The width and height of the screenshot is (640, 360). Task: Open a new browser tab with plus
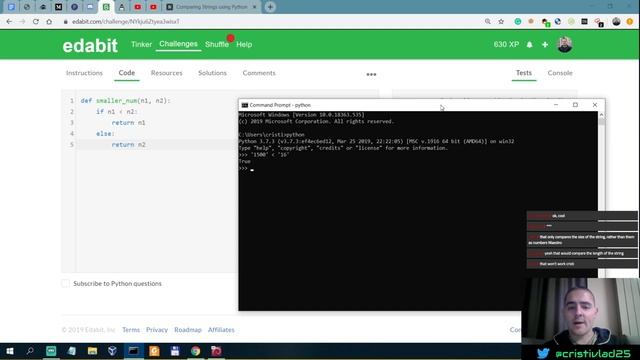(270, 7)
